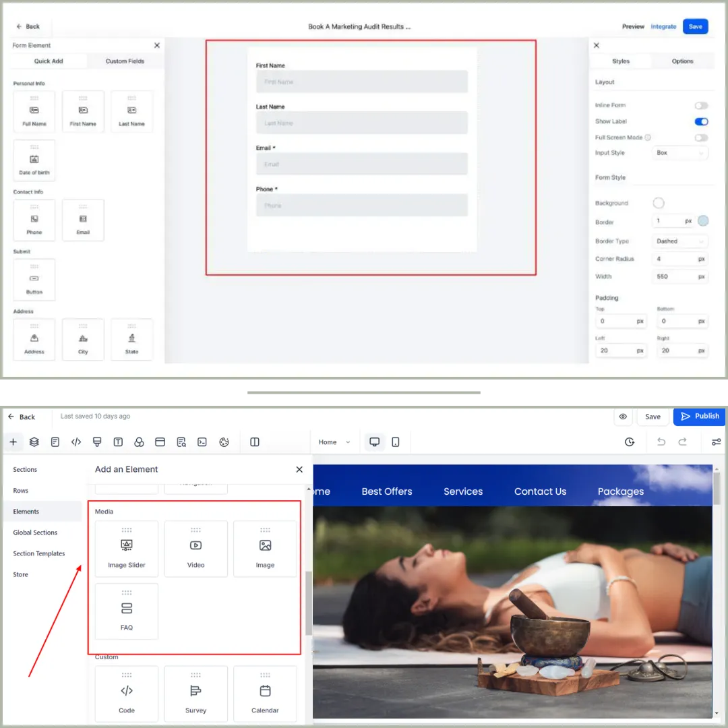This screenshot has width=728, height=728.
Task: Save the form with blue Save button
Action: pyautogui.click(x=696, y=26)
